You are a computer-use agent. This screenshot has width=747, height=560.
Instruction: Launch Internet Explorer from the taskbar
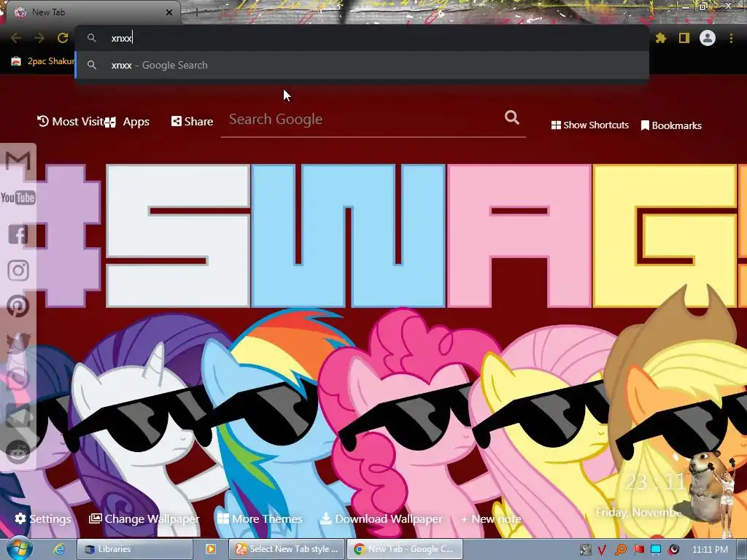(x=59, y=549)
